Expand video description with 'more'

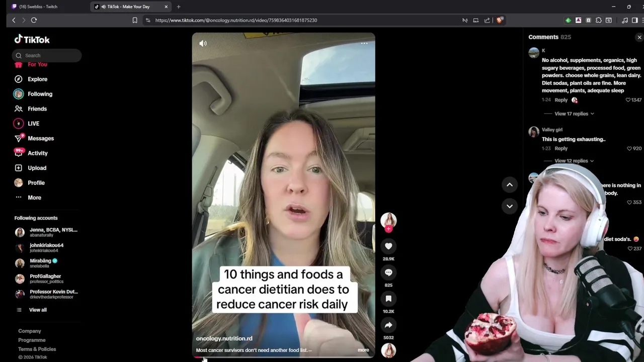pyautogui.click(x=363, y=350)
